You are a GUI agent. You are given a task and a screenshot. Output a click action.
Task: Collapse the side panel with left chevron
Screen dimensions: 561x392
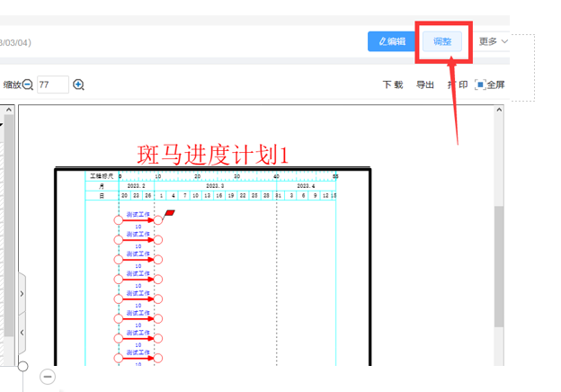coord(22,333)
